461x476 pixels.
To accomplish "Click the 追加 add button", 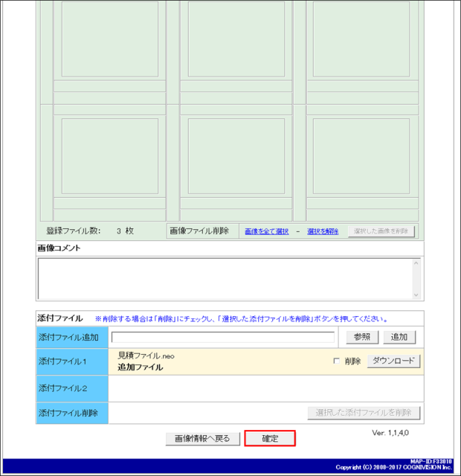I will pos(399,337).
